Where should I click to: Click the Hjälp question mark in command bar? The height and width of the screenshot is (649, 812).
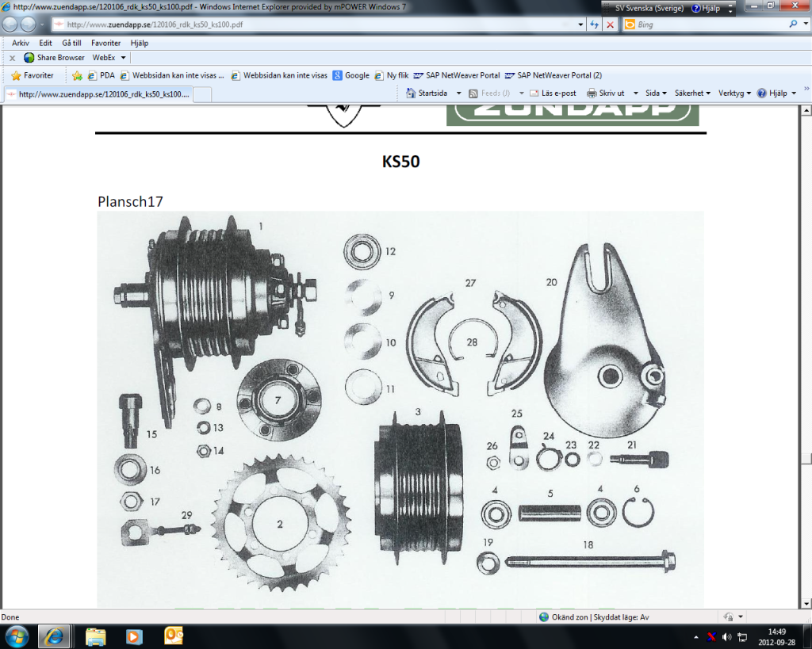[762, 94]
